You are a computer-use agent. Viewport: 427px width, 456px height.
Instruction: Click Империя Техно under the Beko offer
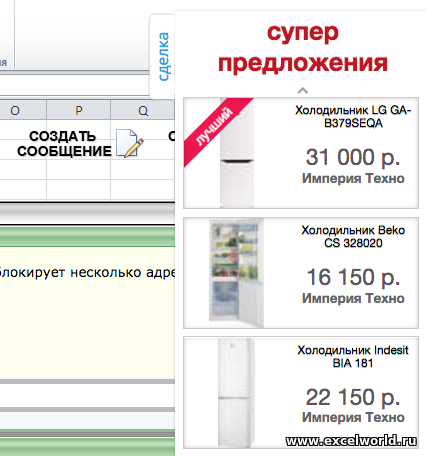353,298
